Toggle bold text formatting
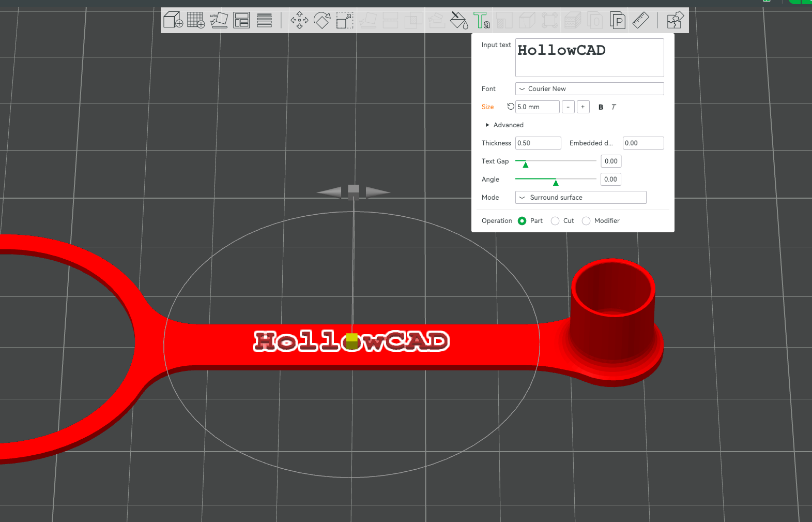Image resolution: width=812 pixels, height=522 pixels. 601,107
